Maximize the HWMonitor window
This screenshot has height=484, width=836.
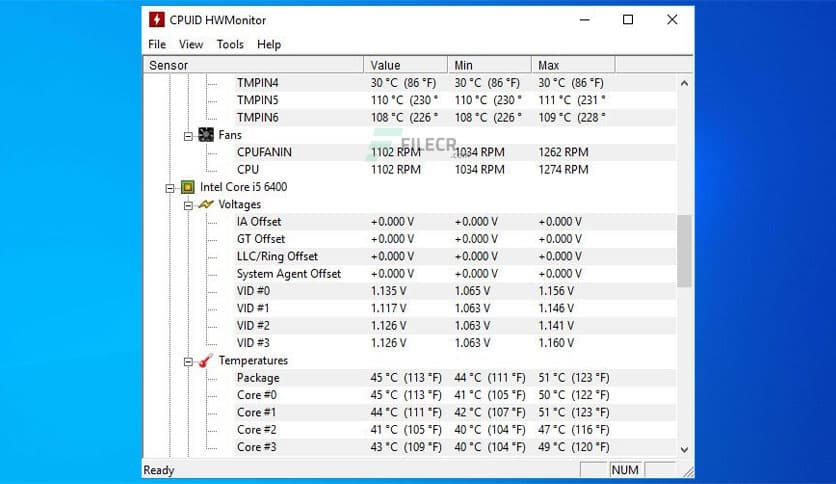(628, 20)
